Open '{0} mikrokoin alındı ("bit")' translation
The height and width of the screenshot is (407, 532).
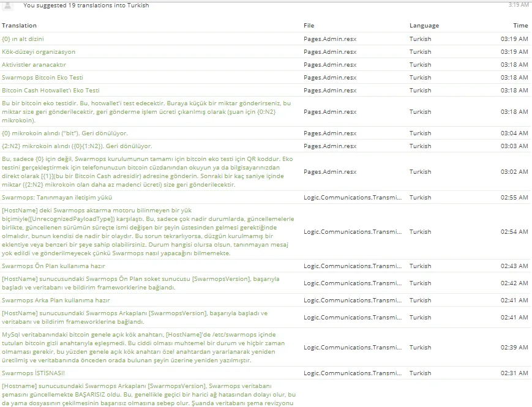point(65,133)
